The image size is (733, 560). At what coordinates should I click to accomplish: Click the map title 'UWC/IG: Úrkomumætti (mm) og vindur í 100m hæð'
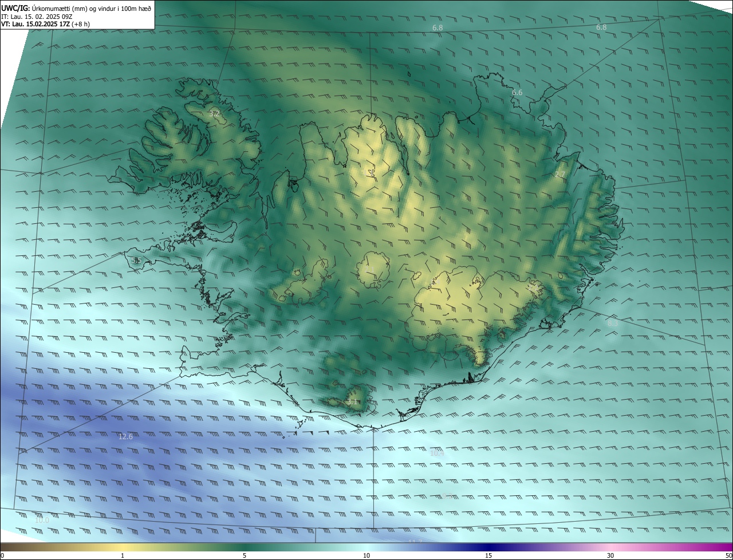point(76,8)
